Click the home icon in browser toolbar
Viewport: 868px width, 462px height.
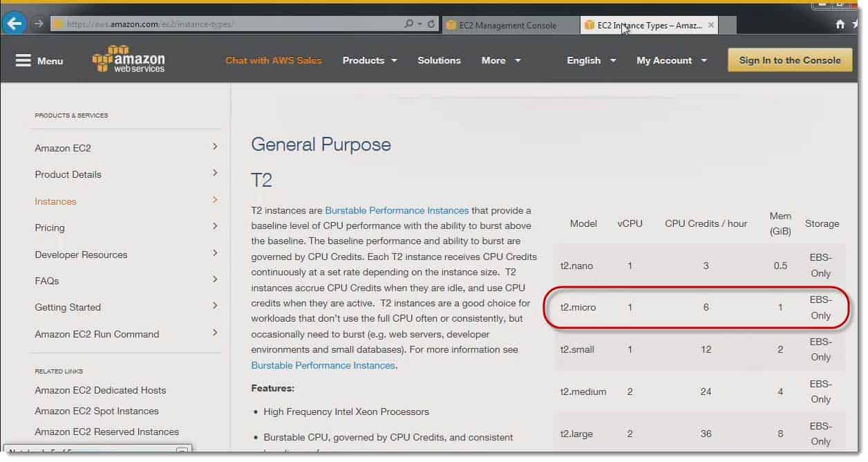(x=840, y=24)
